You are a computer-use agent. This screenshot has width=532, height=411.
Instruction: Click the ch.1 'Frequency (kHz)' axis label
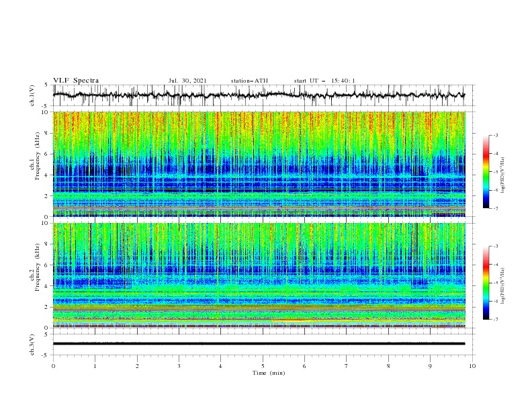[37, 154]
